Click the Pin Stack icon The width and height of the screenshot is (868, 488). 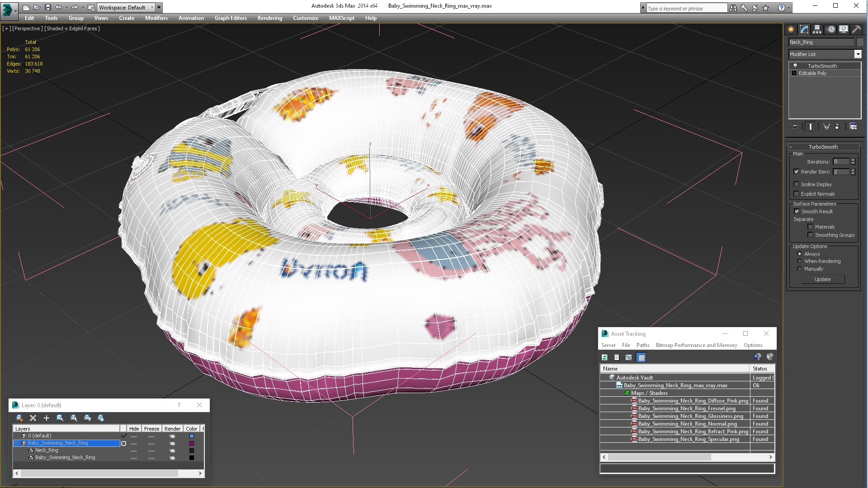click(x=795, y=127)
